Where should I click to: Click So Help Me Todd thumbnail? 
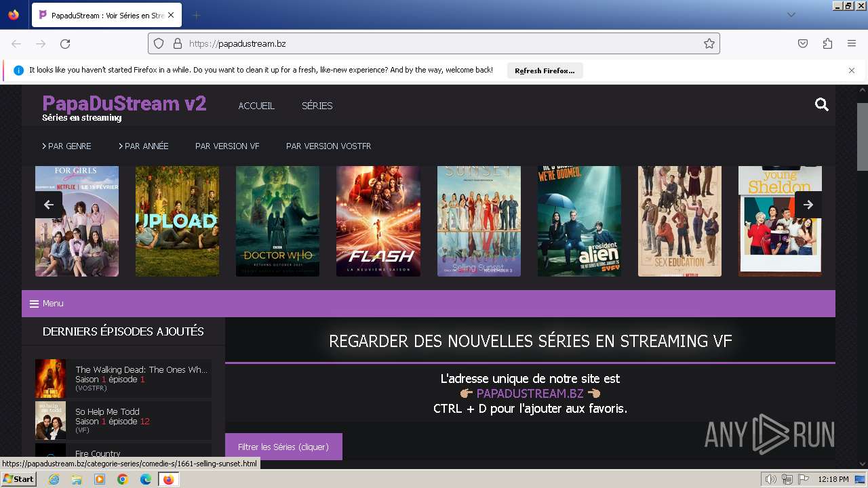point(50,420)
